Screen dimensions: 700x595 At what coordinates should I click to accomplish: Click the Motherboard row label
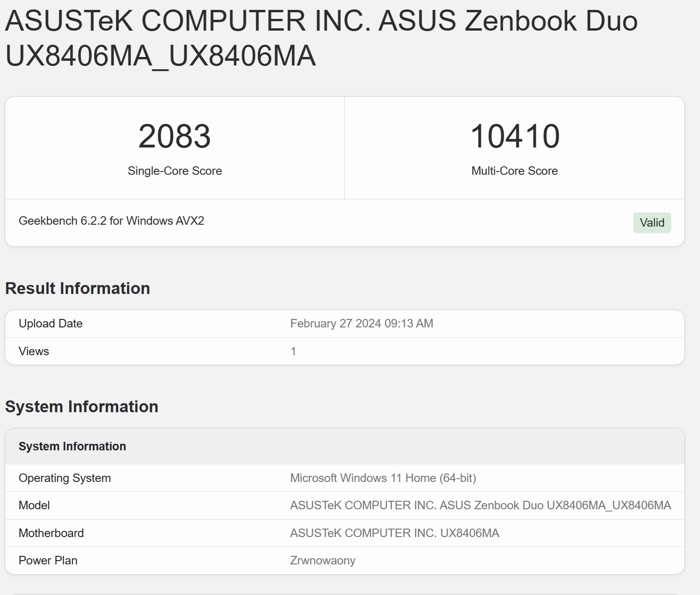click(51, 533)
